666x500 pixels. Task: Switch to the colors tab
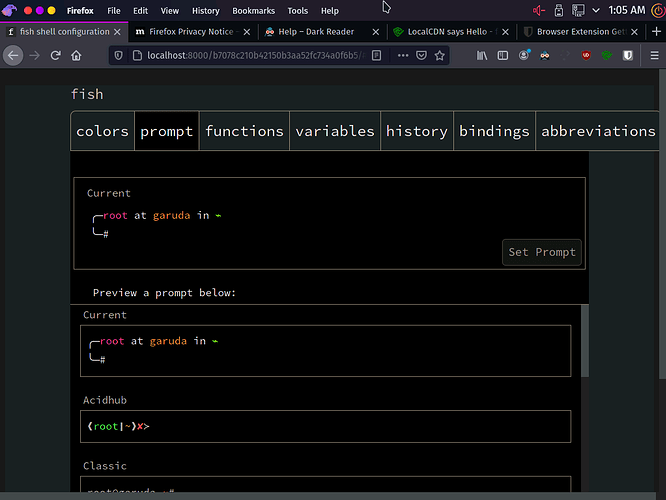[x=102, y=131]
